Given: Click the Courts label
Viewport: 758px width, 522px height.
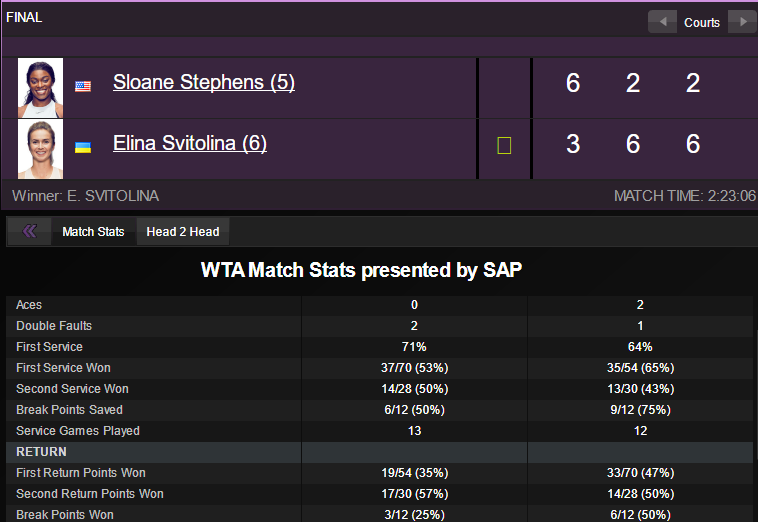Looking at the screenshot, I should pyautogui.click(x=702, y=22).
